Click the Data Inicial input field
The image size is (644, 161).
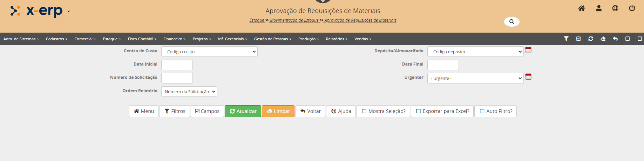coord(177,65)
